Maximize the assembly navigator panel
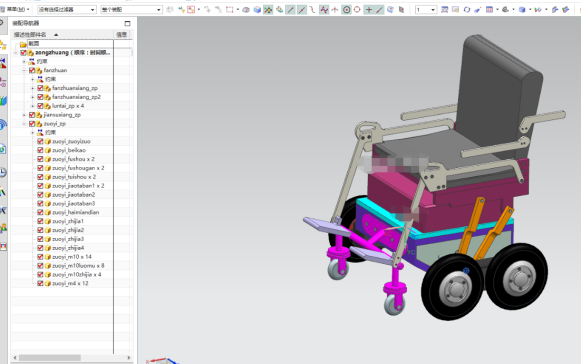Viewport: 581px width, 364px height. [x=127, y=23]
